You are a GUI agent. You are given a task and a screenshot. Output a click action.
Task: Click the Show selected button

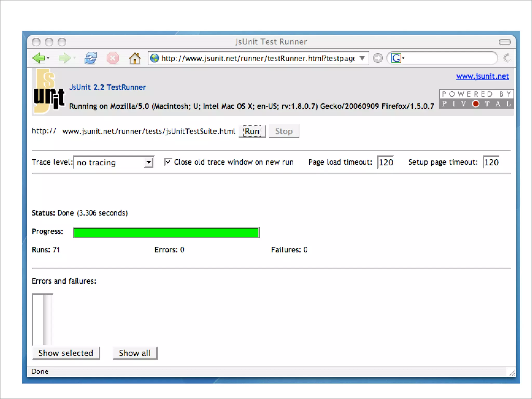[66, 353]
